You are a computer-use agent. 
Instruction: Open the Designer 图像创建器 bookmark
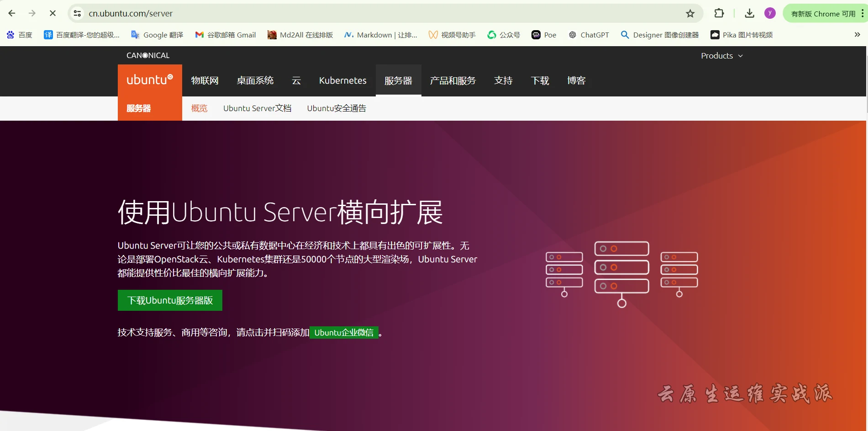pyautogui.click(x=659, y=35)
